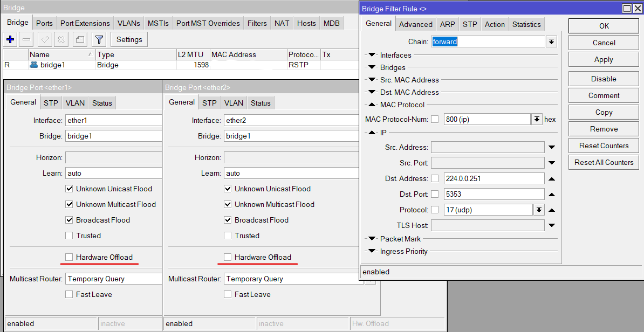Open the Hosts tab

click(x=306, y=23)
